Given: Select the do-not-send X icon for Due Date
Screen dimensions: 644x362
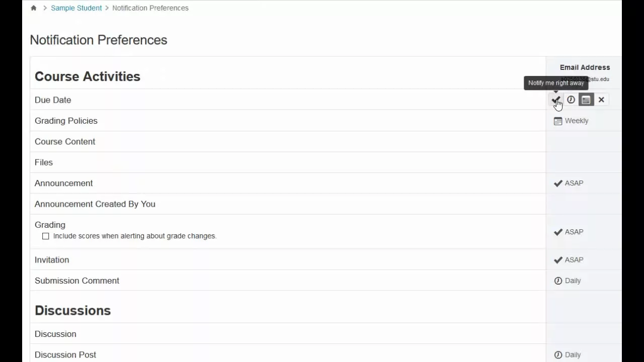Looking at the screenshot, I should [601, 100].
